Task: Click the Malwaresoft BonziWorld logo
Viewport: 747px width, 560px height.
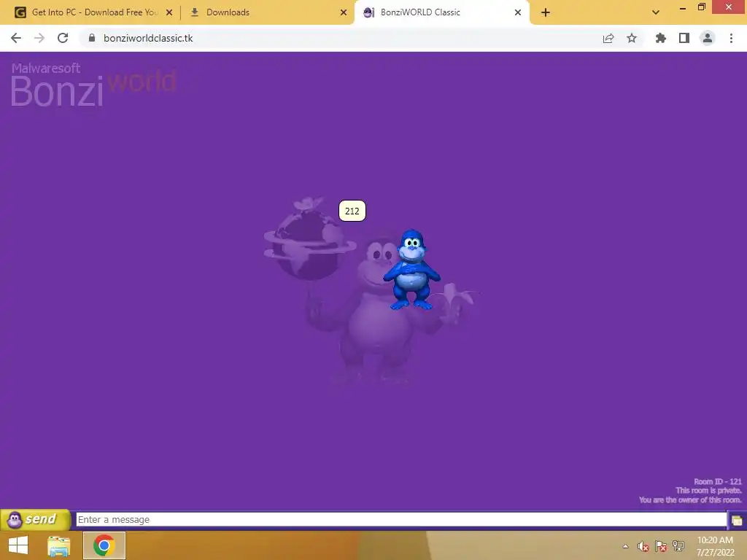Action: [93, 85]
